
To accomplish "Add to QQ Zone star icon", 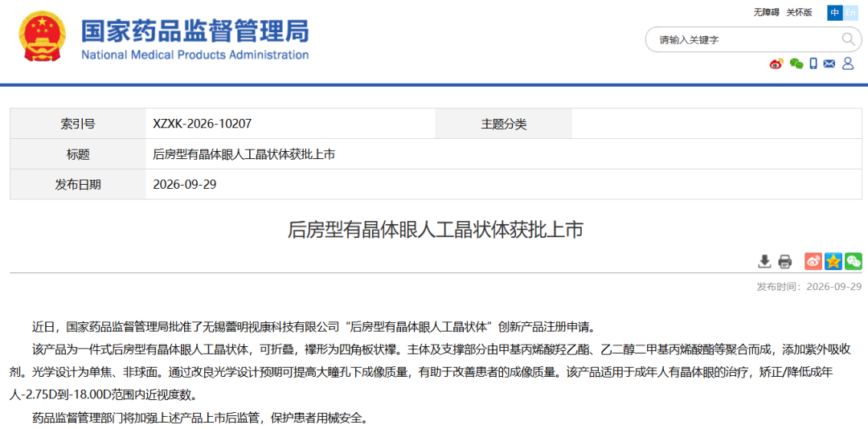I will pyautogui.click(x=833, y=261).
